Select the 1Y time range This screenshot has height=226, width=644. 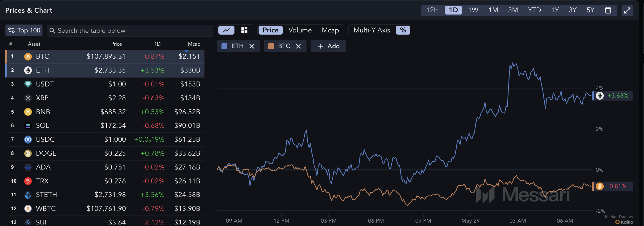point(555,10)
